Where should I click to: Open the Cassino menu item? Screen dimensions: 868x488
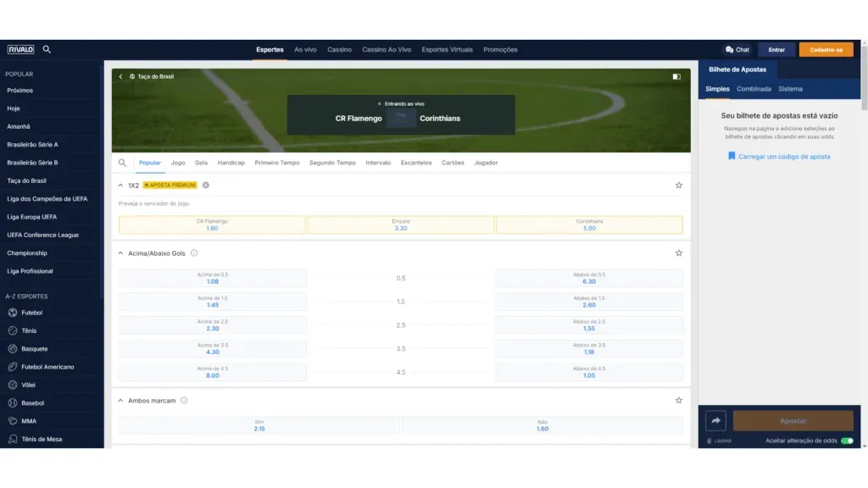tap(339, 50)
